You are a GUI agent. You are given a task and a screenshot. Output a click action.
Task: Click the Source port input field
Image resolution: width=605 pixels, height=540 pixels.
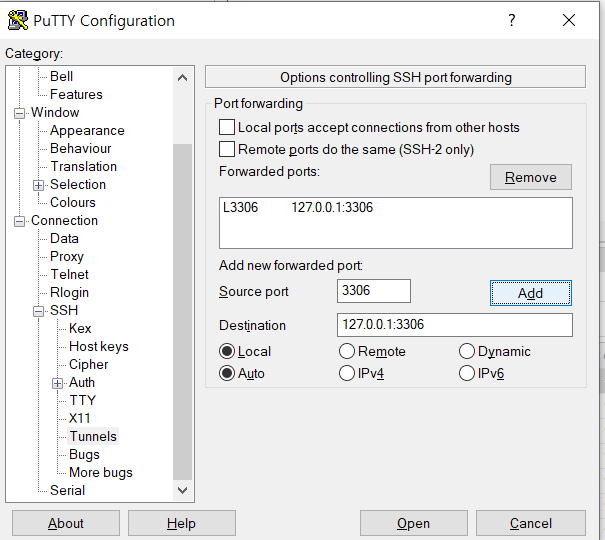click(x=373, y=291)
